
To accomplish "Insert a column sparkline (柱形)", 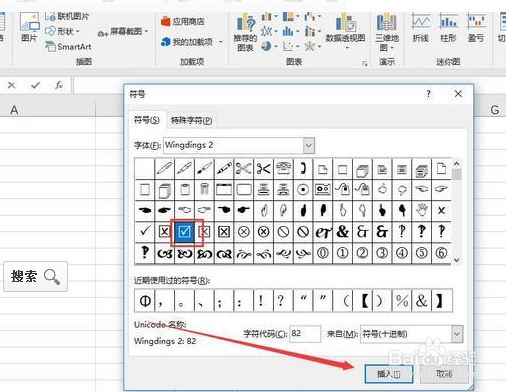I will [x=448, y=28].
